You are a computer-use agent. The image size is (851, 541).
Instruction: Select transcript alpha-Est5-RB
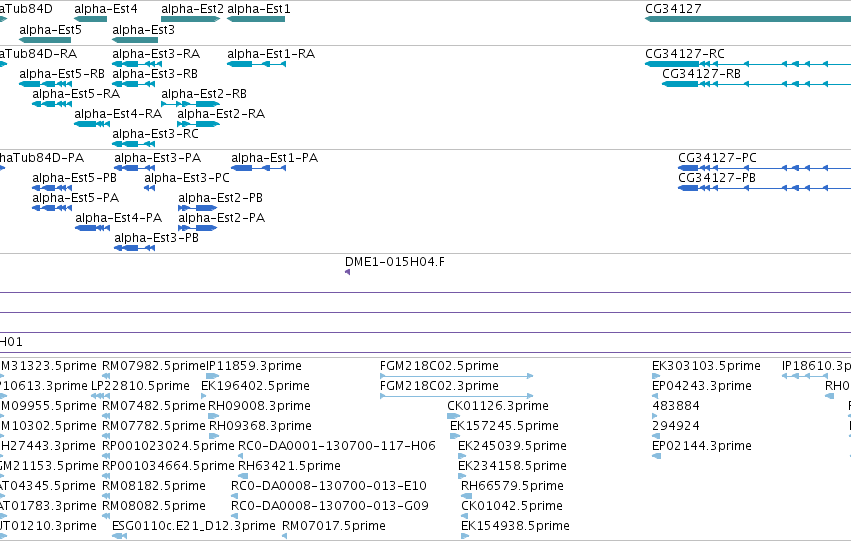click(x=45, y=84)
